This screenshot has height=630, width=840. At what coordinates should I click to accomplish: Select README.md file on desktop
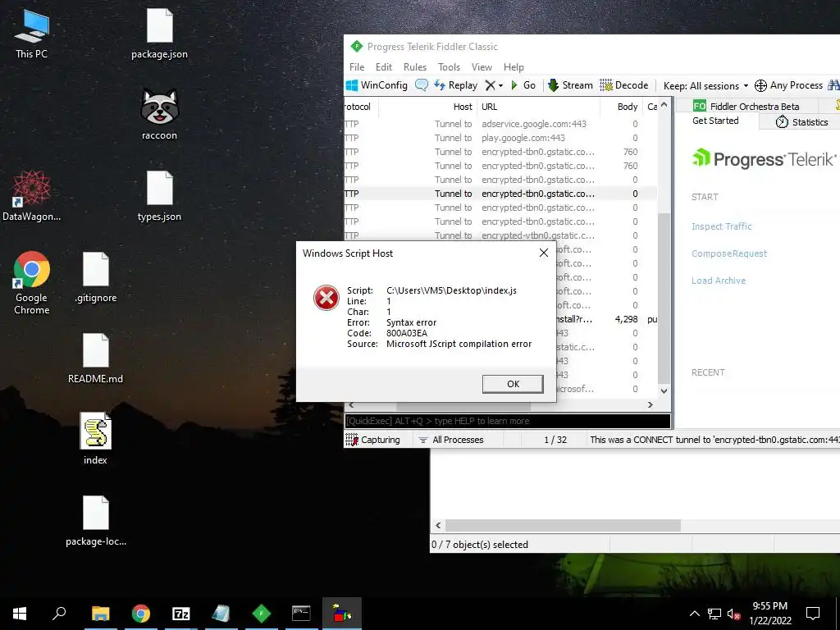tap(95, 358)
